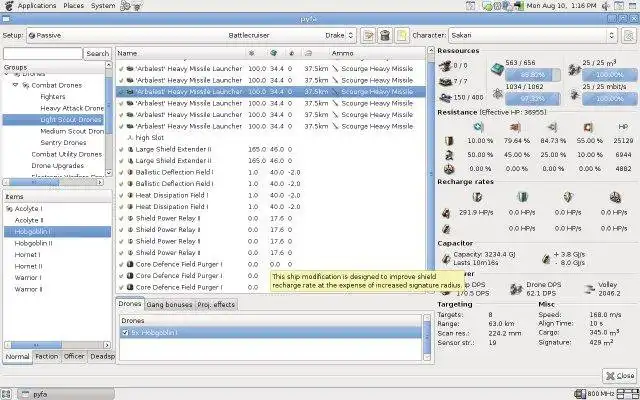
Task: Switch to the Officer items tab
Action: 74,356
